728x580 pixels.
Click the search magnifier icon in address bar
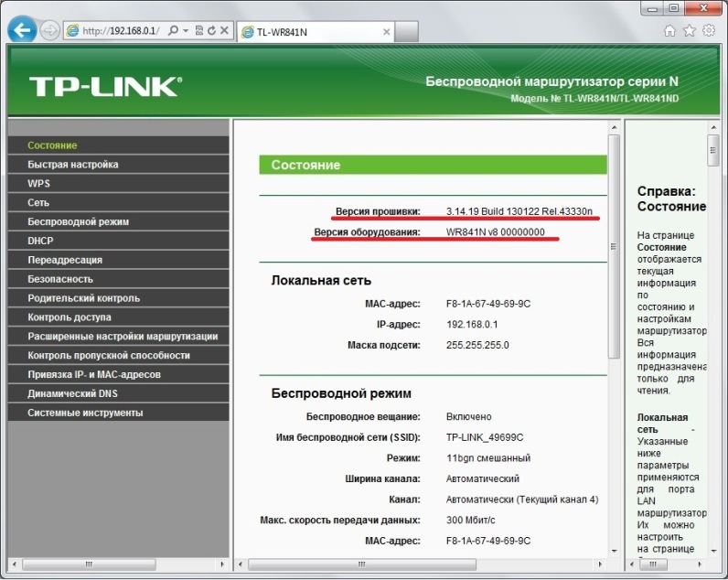tap(173, 31)
